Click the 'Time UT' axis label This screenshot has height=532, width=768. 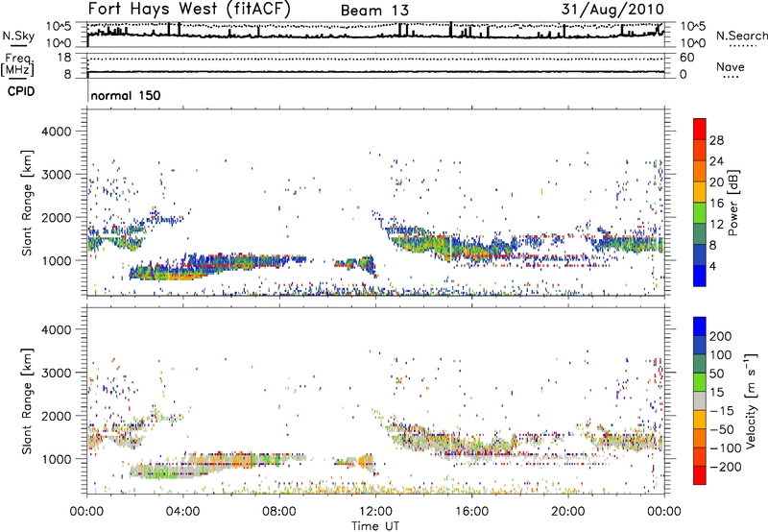pyautogui.click(x=375, y=526)
